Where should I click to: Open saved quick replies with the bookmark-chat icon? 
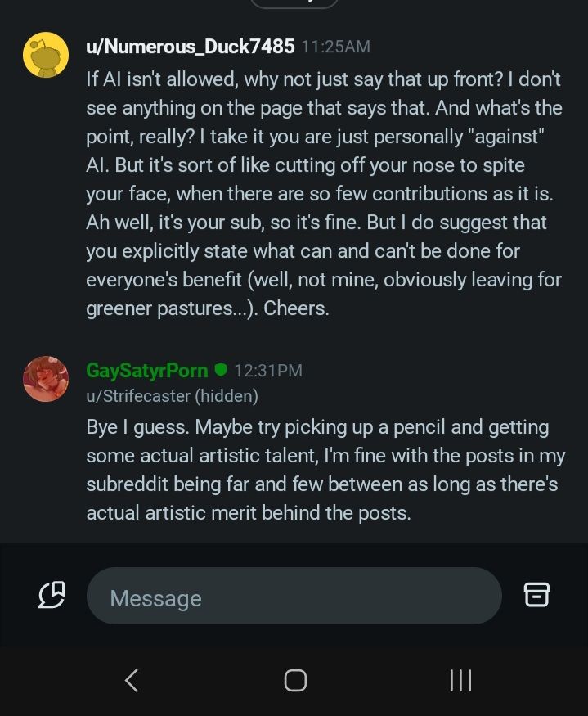(52, 595)
